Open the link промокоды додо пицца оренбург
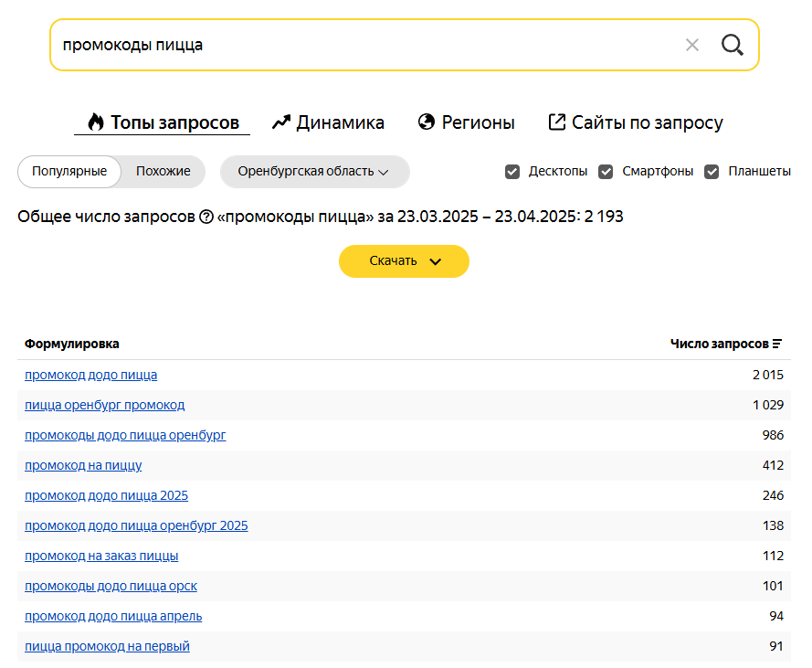 [x=125, y=435]
